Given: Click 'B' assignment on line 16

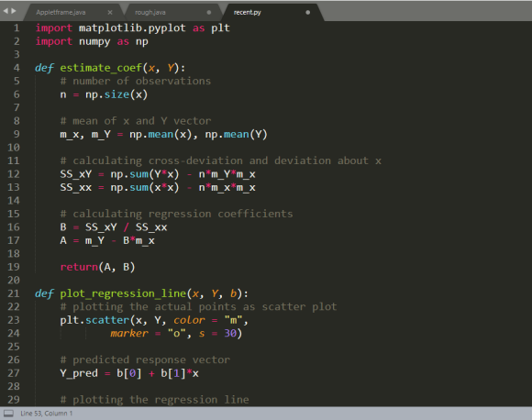Looking at the screenshot, I should pos(63,227).
